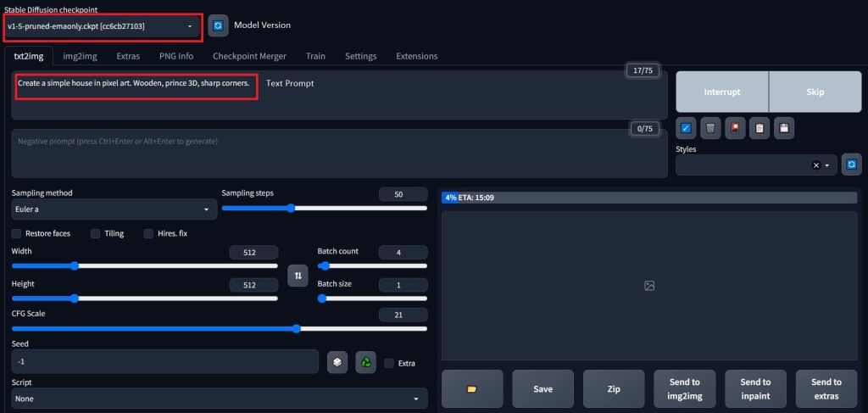Save style with the floppy disk icon
The image size is (868, 413).
[x=784, y=128]
